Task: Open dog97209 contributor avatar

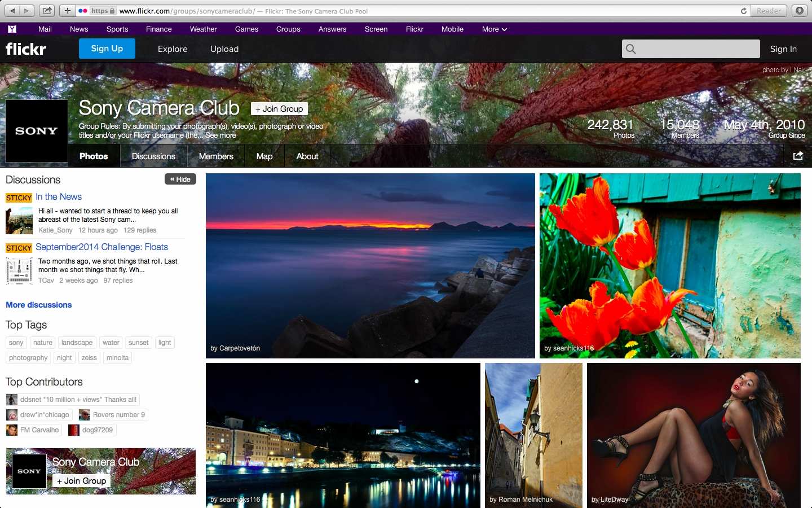Action: pyautogui.click(x=74, y=430)
